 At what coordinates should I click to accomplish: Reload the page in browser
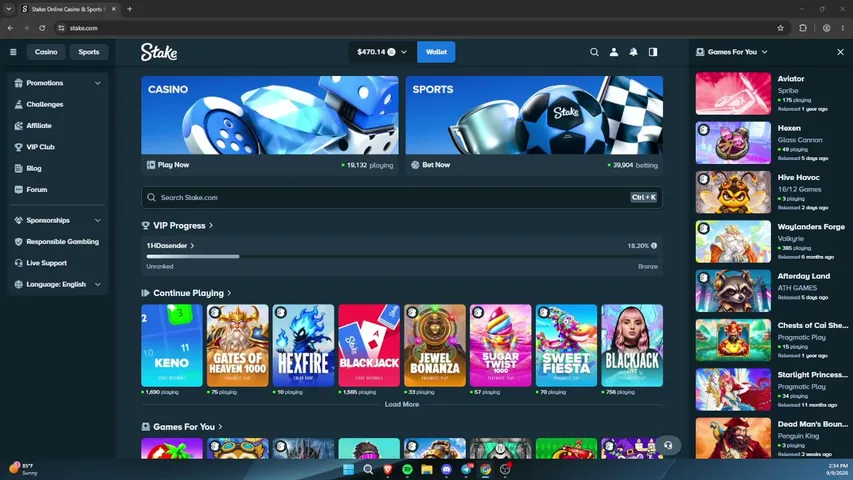(42, 28)
